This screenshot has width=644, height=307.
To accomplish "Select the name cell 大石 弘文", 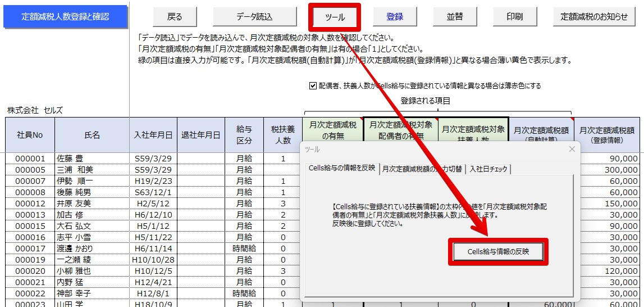I will [x=92, y=227].
